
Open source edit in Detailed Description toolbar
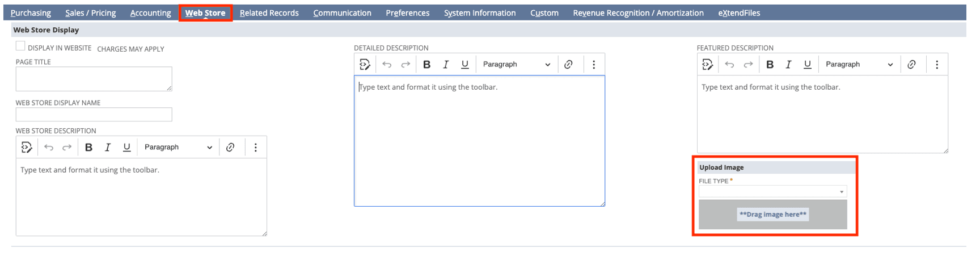(365, 65)
